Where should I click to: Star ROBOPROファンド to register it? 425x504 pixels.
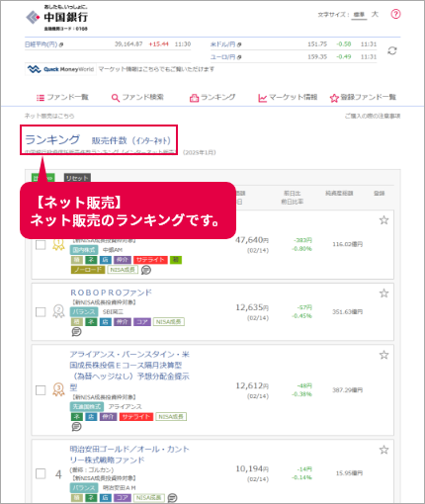[x=383, y=294]
